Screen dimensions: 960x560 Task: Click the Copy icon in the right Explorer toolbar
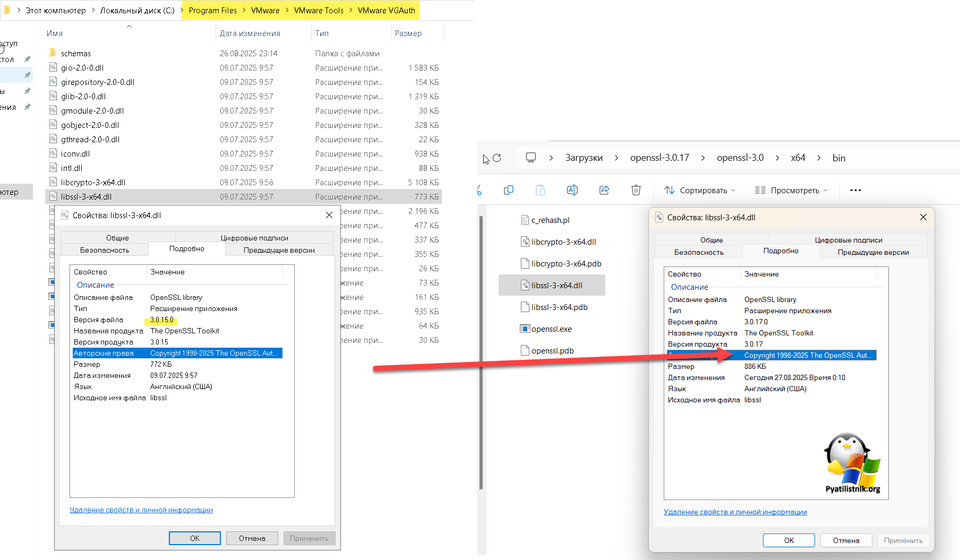tap(508, 190)
